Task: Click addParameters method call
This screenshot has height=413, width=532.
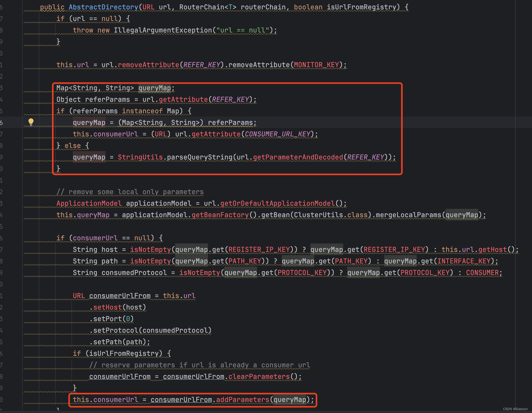Action: [x=243, y=400]
